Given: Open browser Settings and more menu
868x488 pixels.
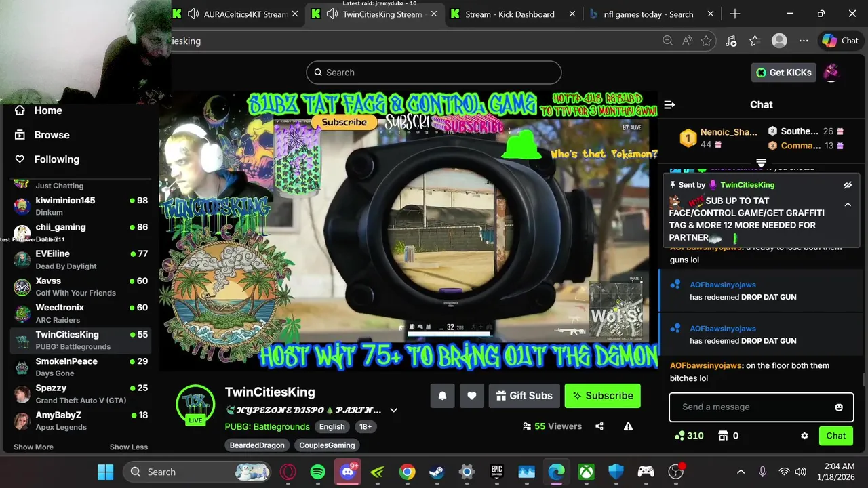Looking at the screenshot, I should tap(804, 41).
